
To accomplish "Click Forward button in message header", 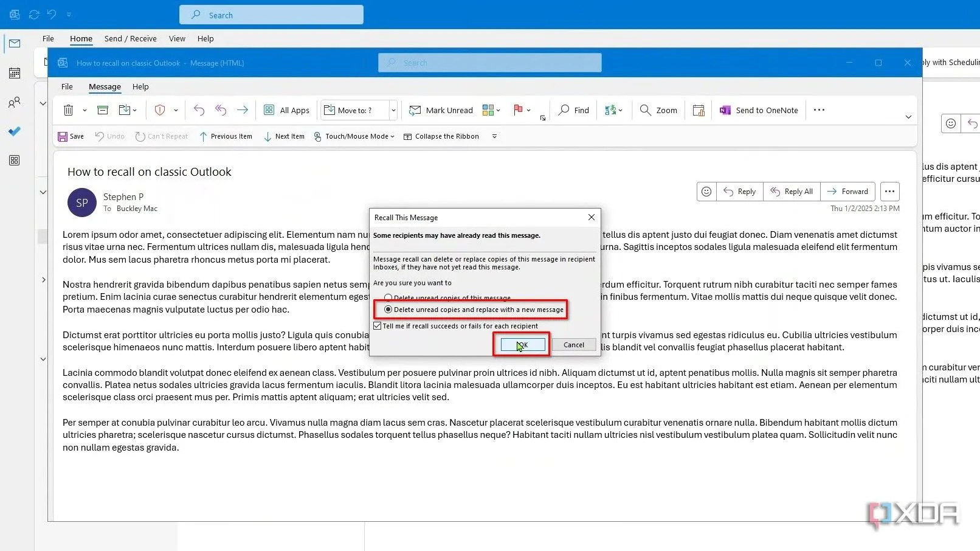I will (848, 192).
